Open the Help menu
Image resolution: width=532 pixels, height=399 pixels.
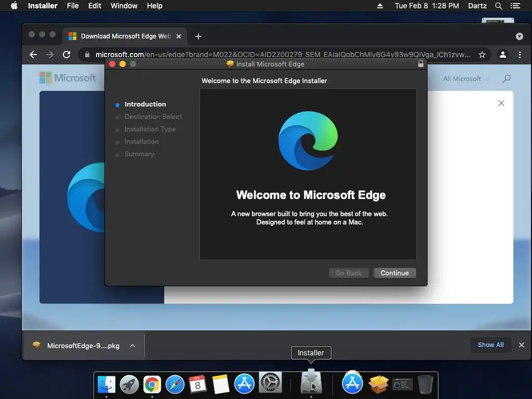pyautogui.click(x=154, y=6)
